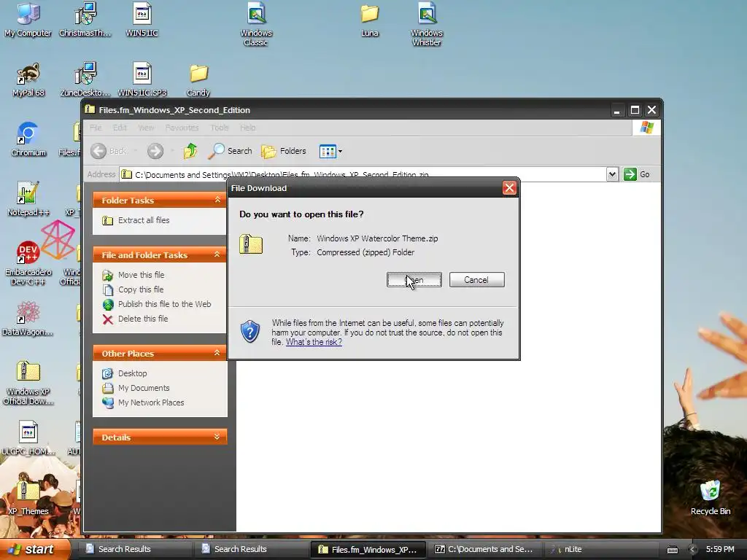
Task: Select the Chromium desktop shortcut
Action: pos(28,139)
